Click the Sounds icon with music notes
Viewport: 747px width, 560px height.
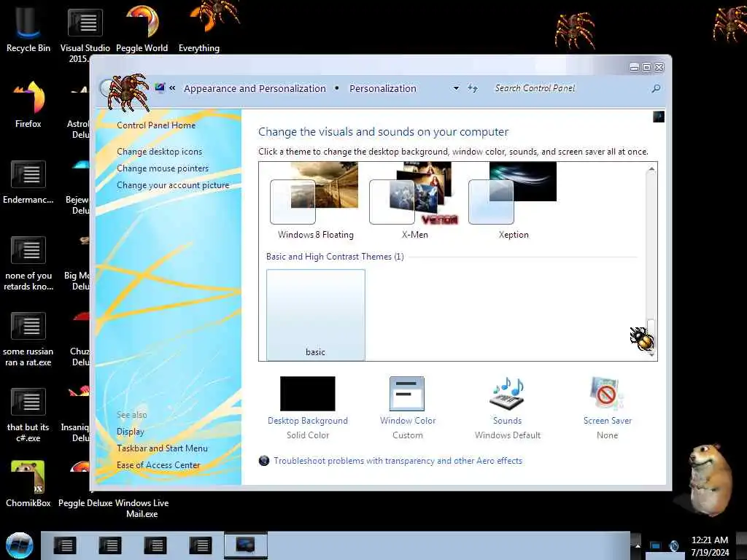tap(507, 394)
